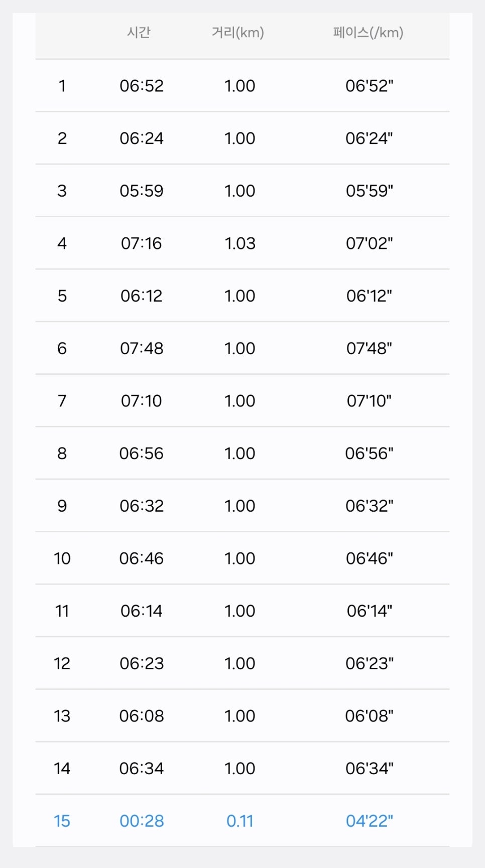Image resolution: width=485 pixels, height=868 pixels.
Task: Select the 시간 column header
Action: pos(139,33)
